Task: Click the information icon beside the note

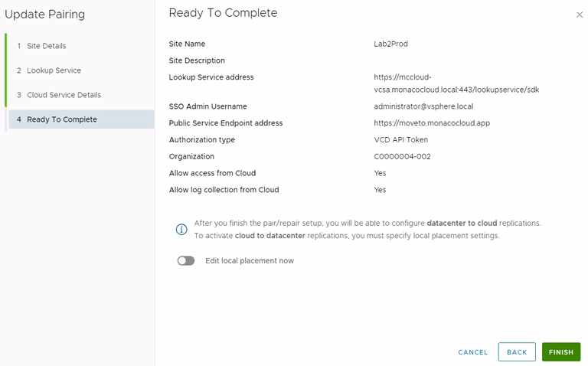Action: [181, 229]
